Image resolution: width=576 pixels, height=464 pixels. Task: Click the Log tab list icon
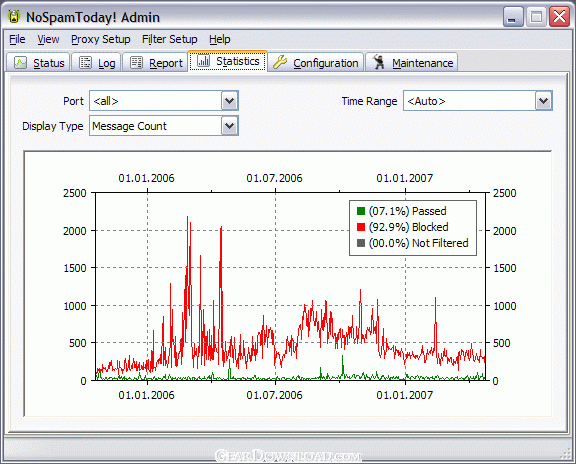(x=86, y=62)
